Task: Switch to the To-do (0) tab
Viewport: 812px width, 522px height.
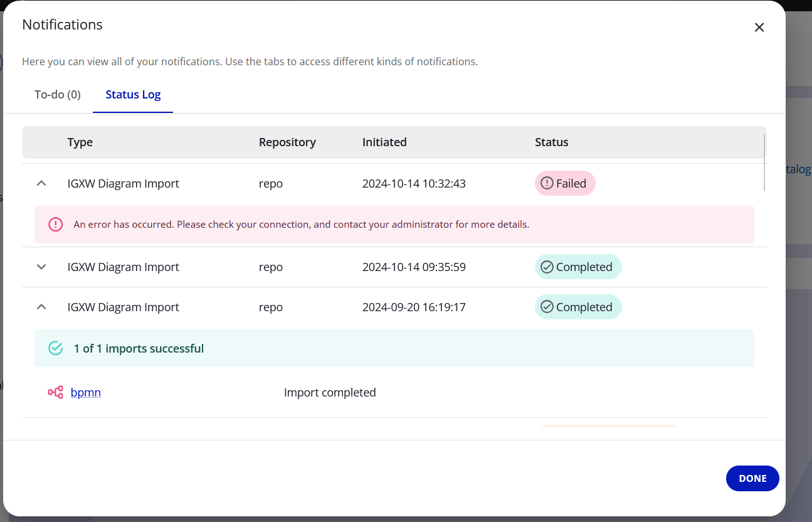Action: coord(58,95)
